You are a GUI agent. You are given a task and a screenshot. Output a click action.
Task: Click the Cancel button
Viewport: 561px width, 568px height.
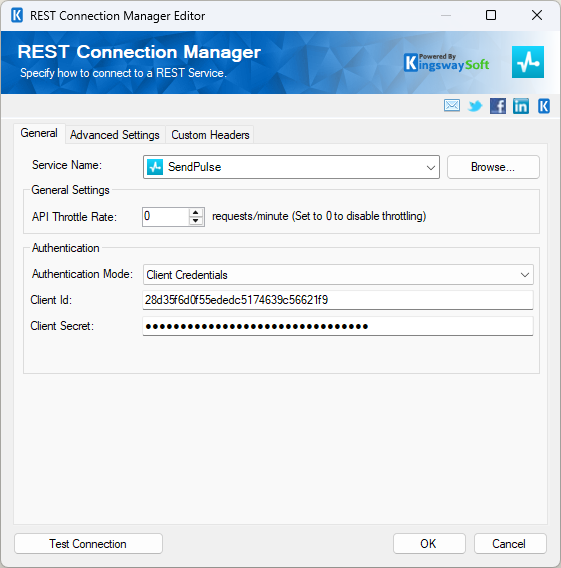click(x=510, y=543)
